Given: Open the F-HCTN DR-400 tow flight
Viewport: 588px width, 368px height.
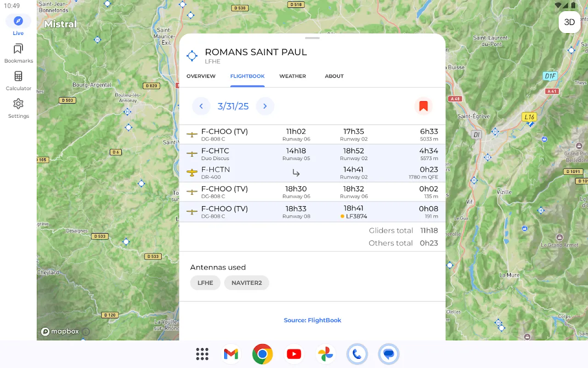Looking at the screenshot, I should point(312,173).
